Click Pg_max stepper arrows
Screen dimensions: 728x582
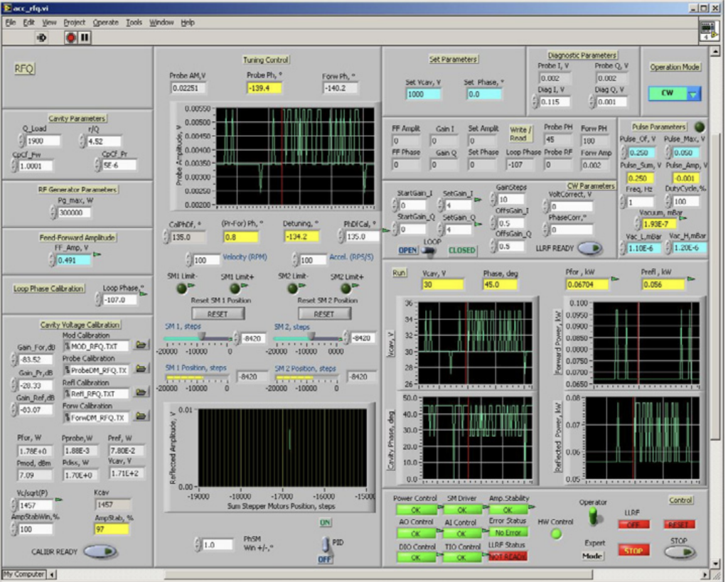point(53,212)
